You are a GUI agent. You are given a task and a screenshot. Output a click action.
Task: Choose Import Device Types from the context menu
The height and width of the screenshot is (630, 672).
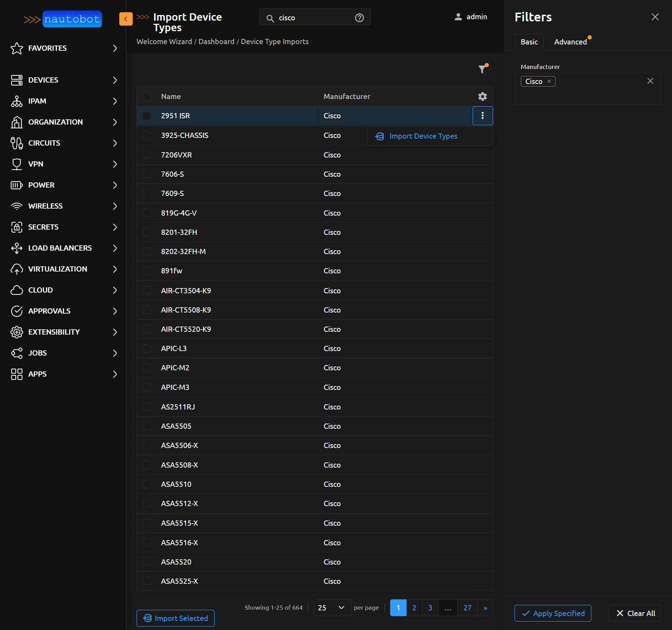(423, 136)
